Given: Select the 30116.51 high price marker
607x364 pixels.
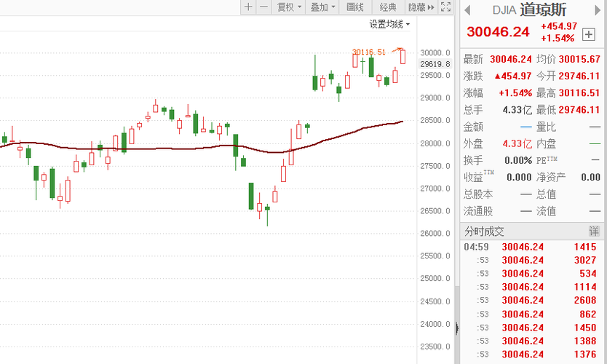Looking at the screenshot, I should tap(368, 52).
